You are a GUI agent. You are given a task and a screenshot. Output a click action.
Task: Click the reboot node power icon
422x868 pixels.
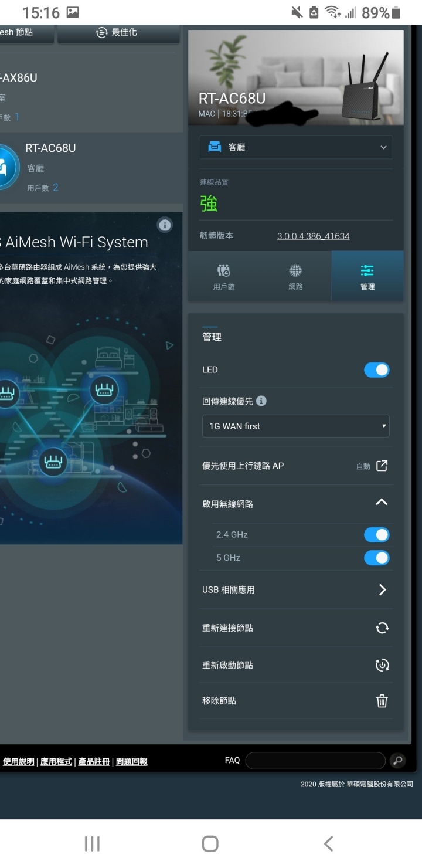[382, 665]
